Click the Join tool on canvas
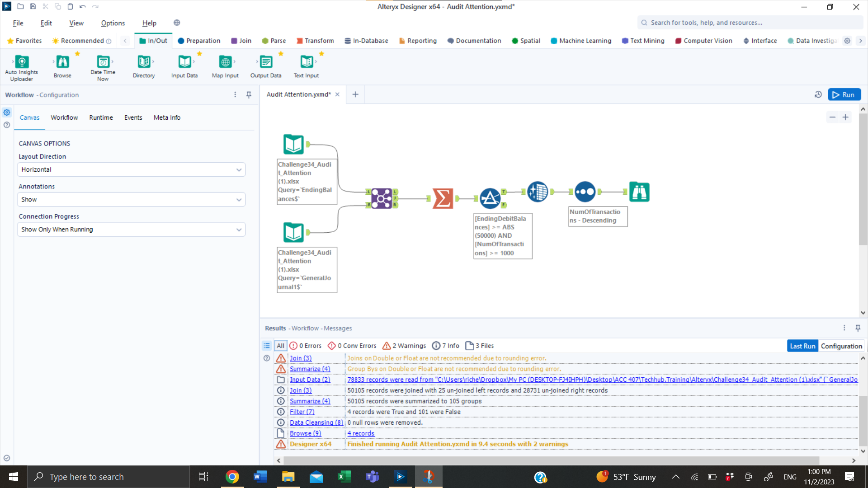Image resolution: width=868 pixels, height=488 pixels. click(x=382, y=198)
